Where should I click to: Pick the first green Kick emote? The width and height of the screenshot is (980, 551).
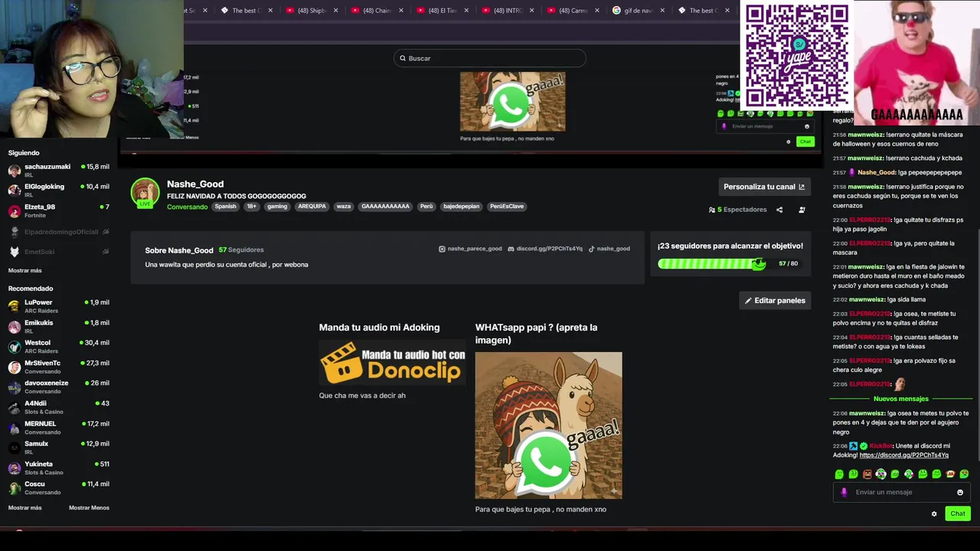pyautogui.click(x=839, y=474)
